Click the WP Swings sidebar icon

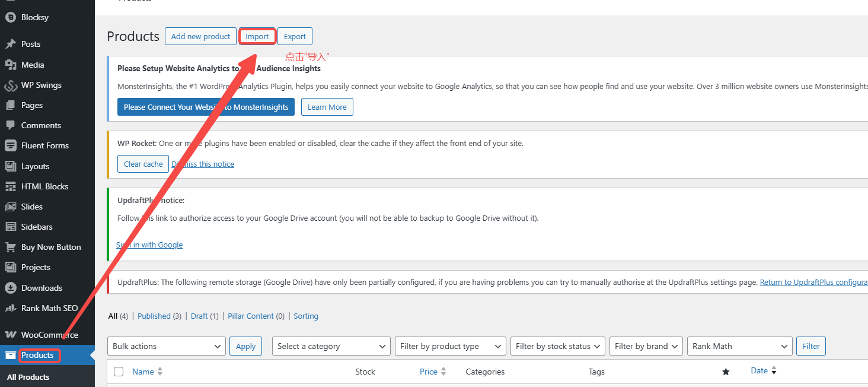click(10, 85)
